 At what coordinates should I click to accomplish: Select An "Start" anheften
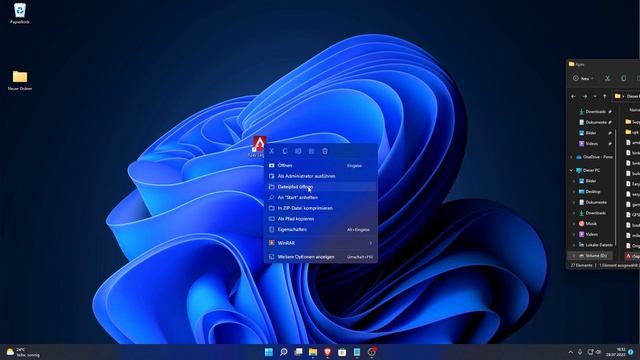click(320, 197)
